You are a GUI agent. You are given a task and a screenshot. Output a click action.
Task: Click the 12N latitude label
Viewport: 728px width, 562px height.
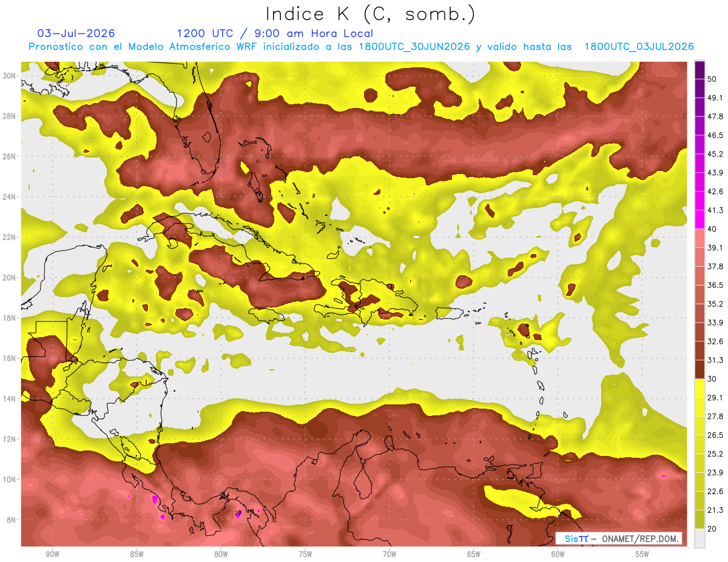click(8, 439)
